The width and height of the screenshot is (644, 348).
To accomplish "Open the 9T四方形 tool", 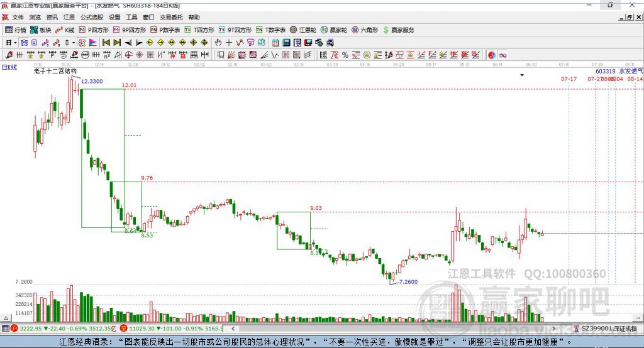I will pyautogui.click(x=235, y=30).
